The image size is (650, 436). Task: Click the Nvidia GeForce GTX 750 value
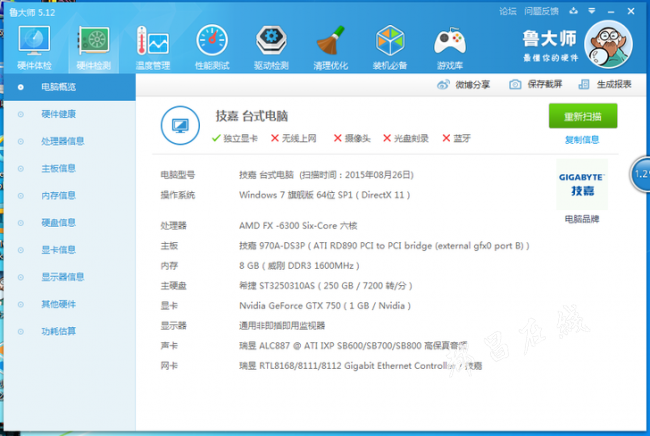[x=325, y=306]
